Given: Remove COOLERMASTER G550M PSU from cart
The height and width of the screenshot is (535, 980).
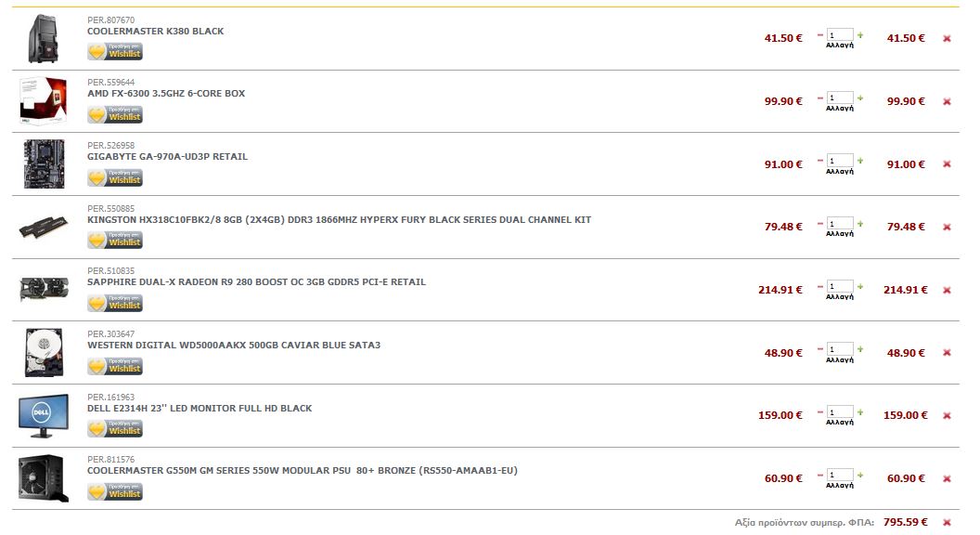Looking at the screenshot, I should 947,478.
